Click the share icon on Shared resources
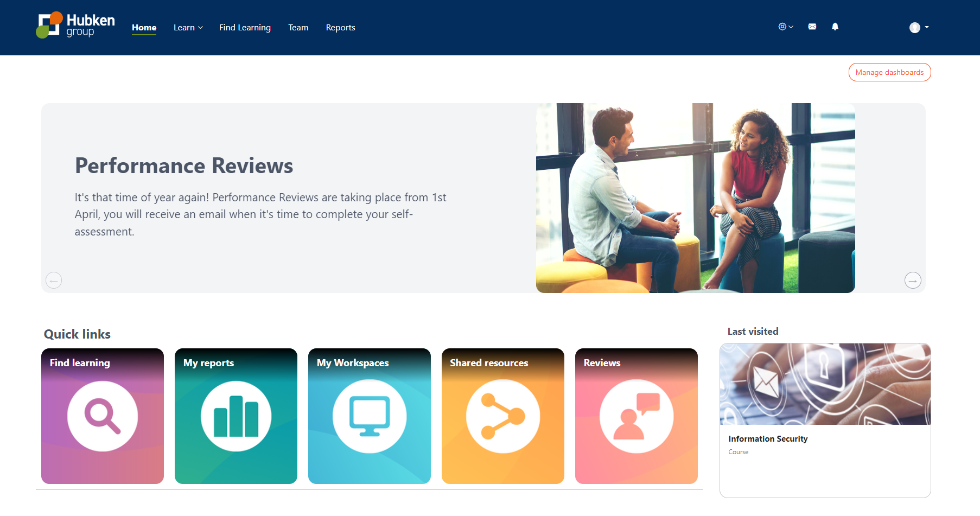 (503, 416)
